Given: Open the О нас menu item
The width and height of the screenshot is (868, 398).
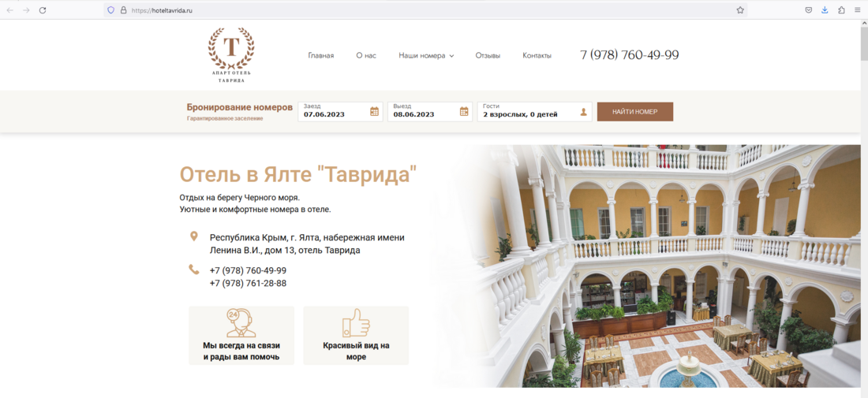Looking at the screenshot, I should [x=366, y=55].
